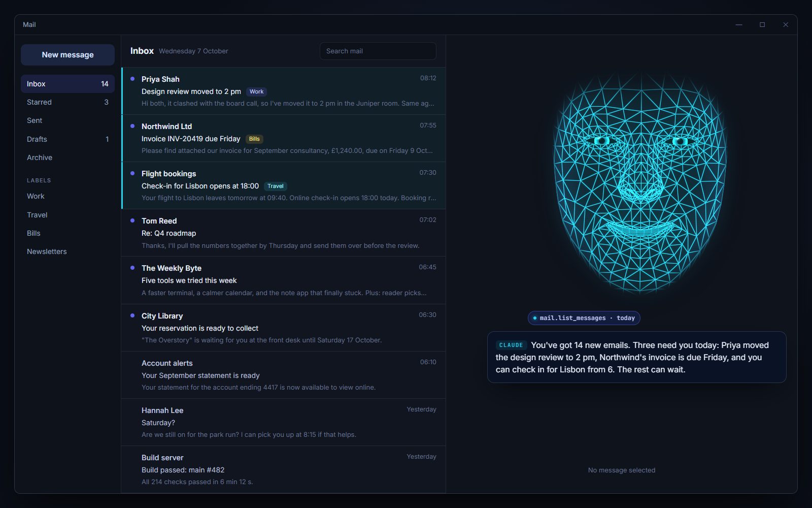Screen dimensions: 812x508
Task: Select the Newsletters label
Action: coord(67,251)
